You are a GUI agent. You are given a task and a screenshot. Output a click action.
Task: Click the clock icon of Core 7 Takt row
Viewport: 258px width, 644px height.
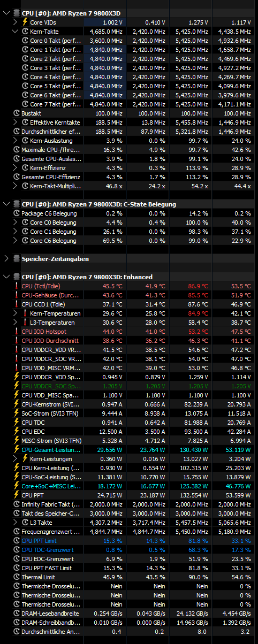pos(25,104)
